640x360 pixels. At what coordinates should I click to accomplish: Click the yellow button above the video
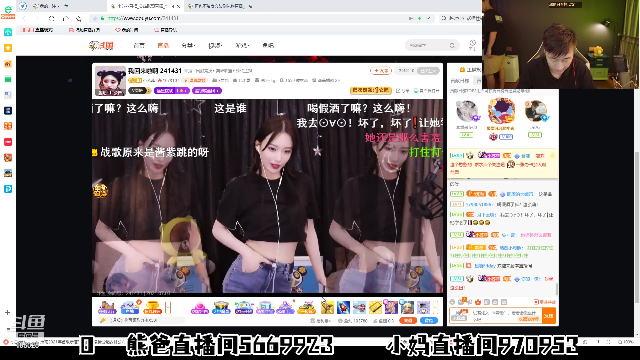(x=370, y=90)
